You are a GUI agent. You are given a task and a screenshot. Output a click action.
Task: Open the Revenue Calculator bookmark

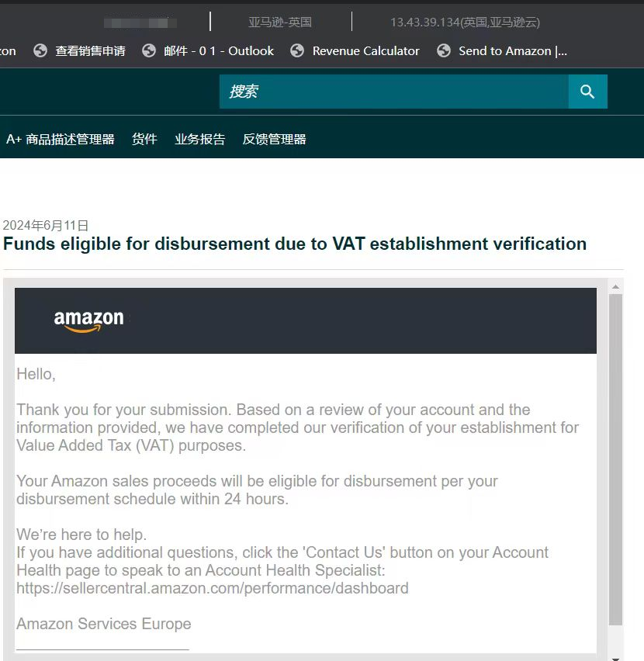click(365, 51)
